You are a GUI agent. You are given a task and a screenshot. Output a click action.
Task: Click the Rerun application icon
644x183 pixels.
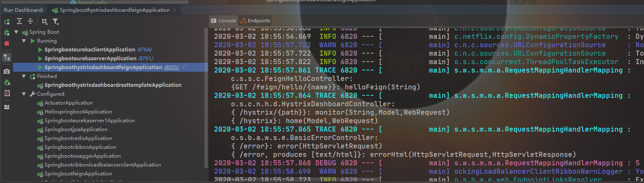pos(7,22)
